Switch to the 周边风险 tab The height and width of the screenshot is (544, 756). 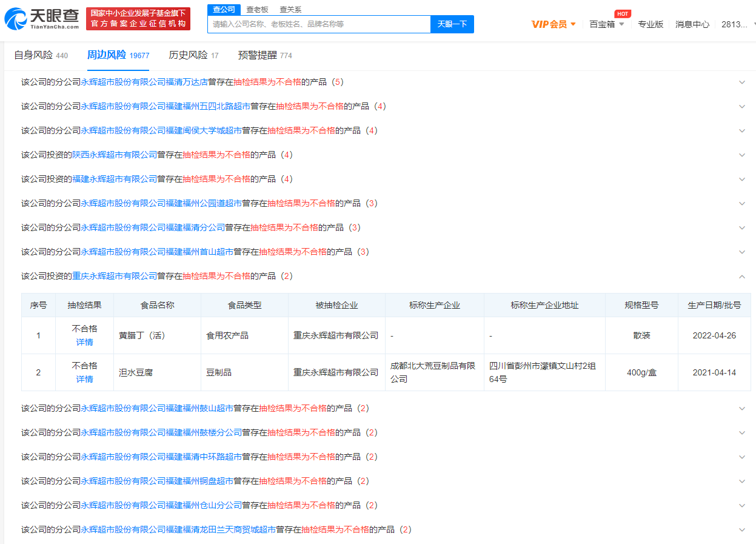pos(118,55)
